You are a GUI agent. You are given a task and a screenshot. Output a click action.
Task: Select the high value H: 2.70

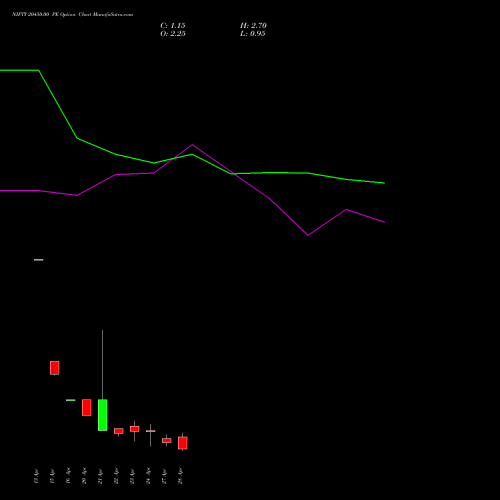253,26
